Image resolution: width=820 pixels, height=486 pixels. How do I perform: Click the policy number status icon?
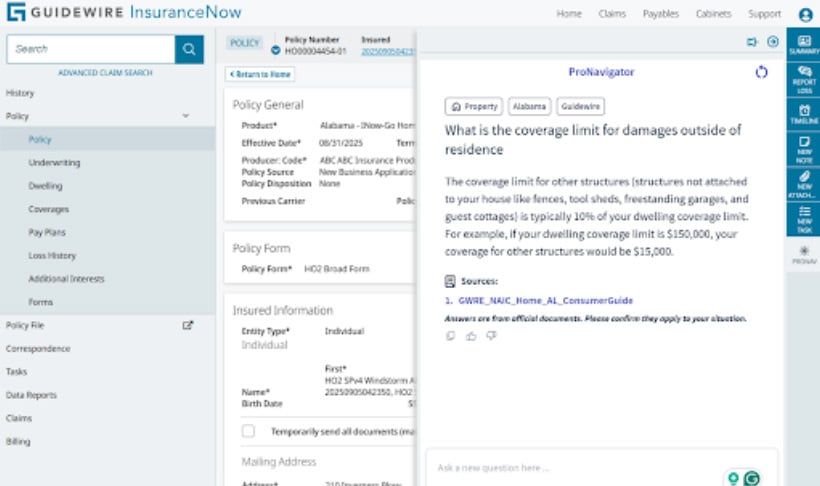[x=276, y=51]
